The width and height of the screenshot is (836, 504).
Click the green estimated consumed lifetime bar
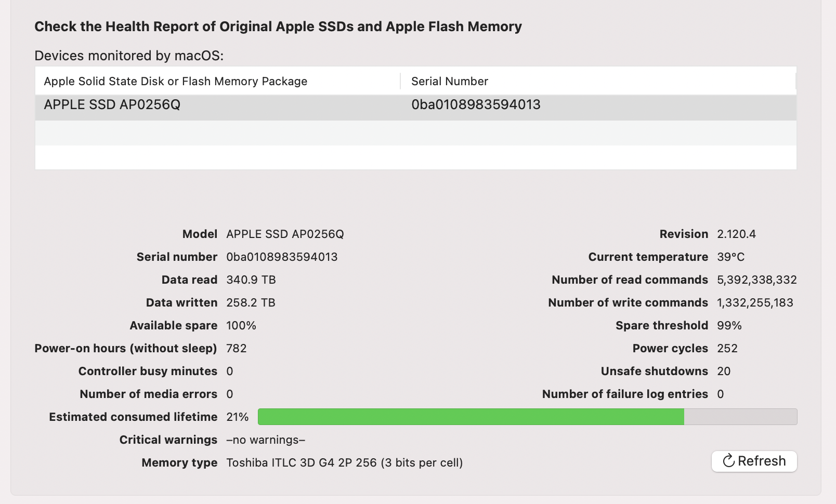point(471,417)
